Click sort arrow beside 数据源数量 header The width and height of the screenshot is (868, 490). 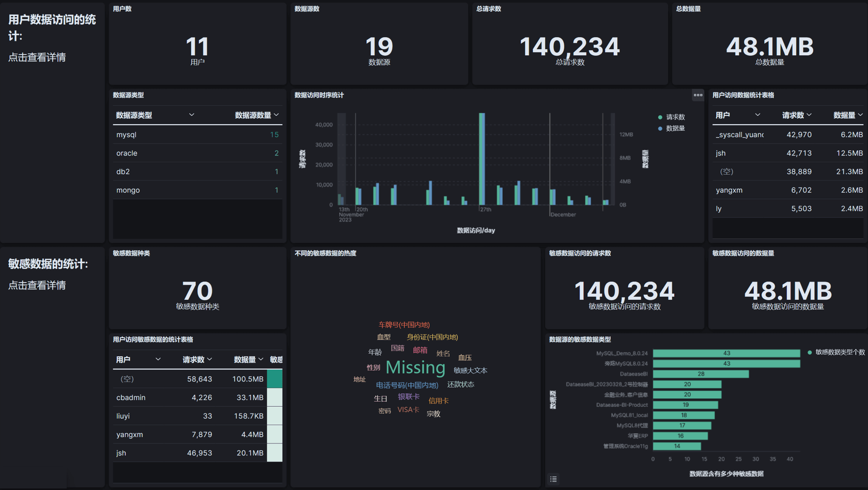276,115
